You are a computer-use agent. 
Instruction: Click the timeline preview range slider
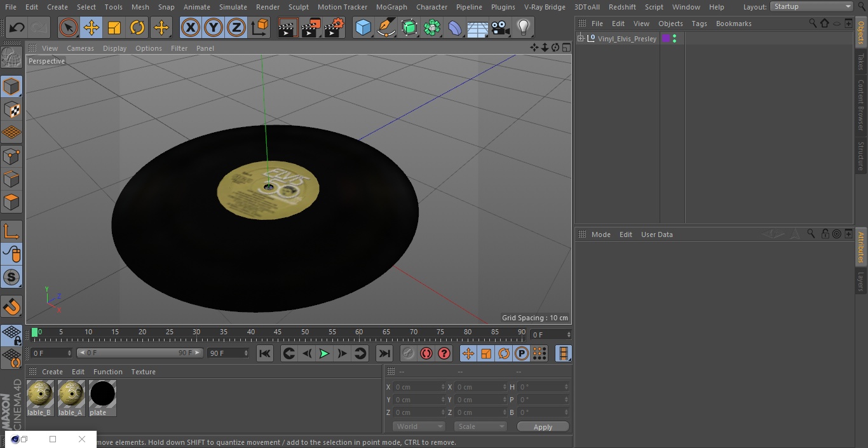[140, 353]
